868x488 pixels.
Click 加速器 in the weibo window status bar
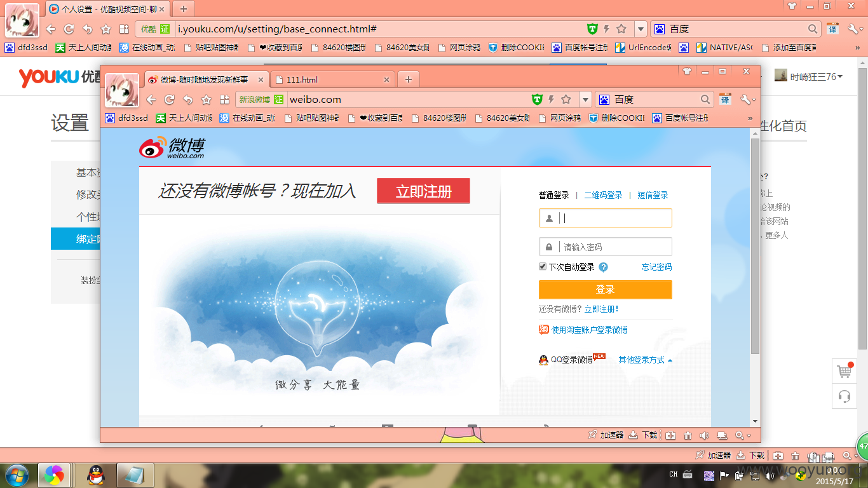(x=606, y=435)
